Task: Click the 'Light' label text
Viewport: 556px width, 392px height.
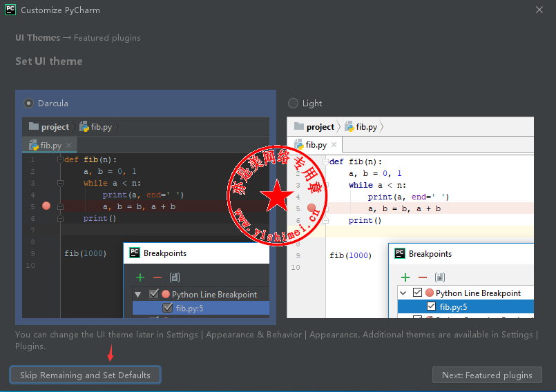Action: 312,104
